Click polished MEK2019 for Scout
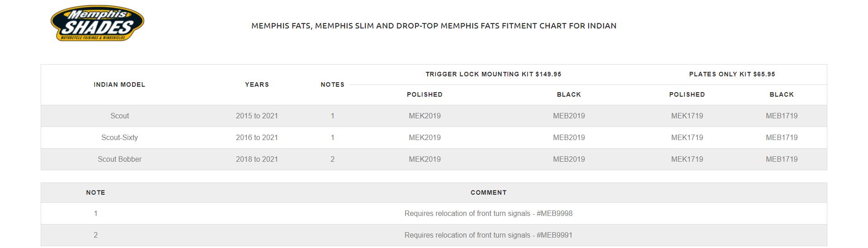This screenshot has width=868, height=248. pos(425,116)
